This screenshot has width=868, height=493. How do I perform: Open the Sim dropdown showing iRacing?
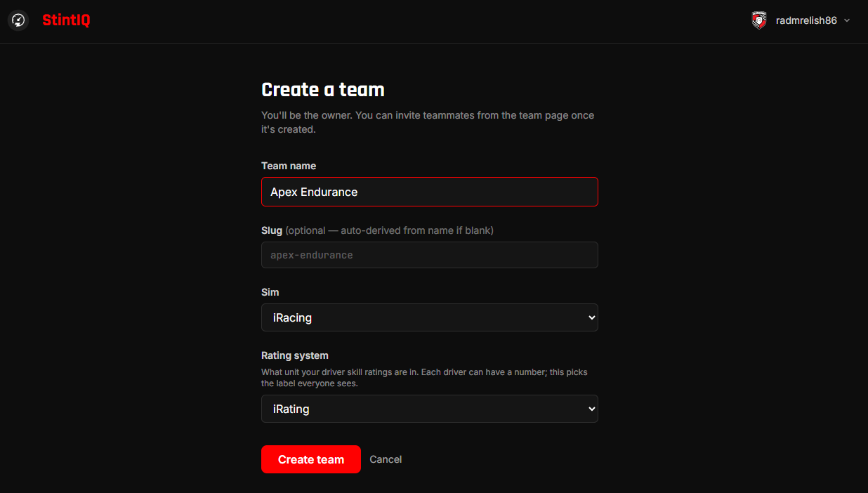pos(430,317)
